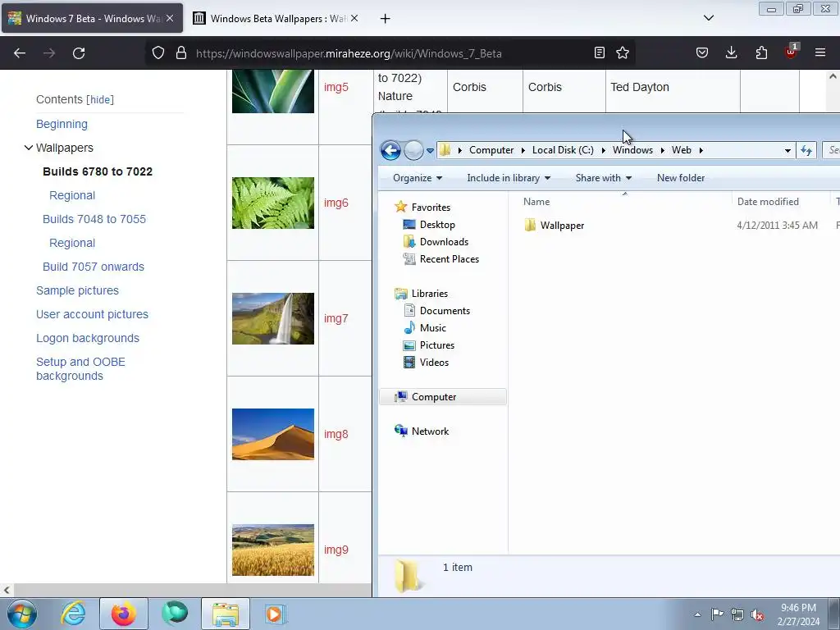Image resolution: width=840 pixels, height=630 pixels.
Task: Open the Music library
Action: pos(425,328)
